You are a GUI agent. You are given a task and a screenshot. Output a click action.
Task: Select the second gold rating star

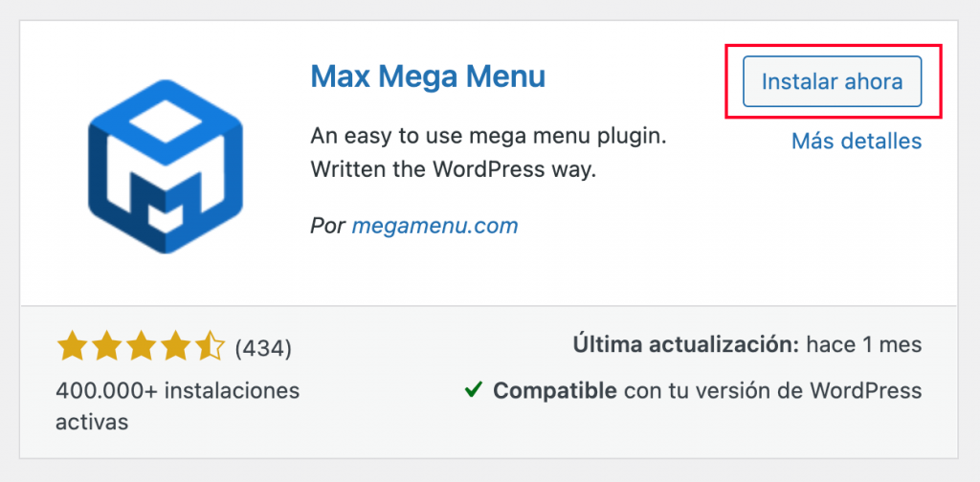pos(107,347)
